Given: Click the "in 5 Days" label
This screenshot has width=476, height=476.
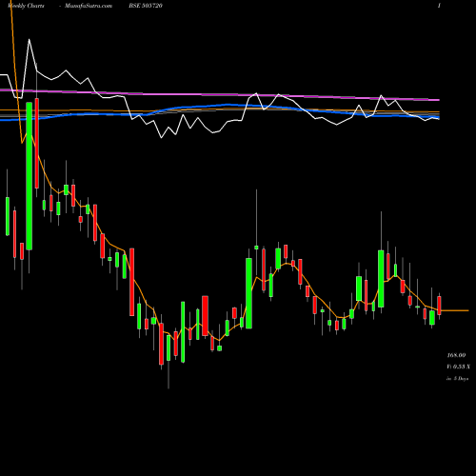Looking at the screenshot, I should pyautogui.click(x=457, y=378).
